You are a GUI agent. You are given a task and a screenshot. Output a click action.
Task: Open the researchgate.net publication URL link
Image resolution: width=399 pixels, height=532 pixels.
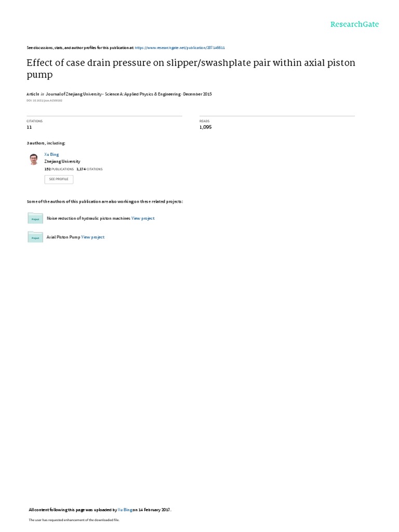(180, 48)
